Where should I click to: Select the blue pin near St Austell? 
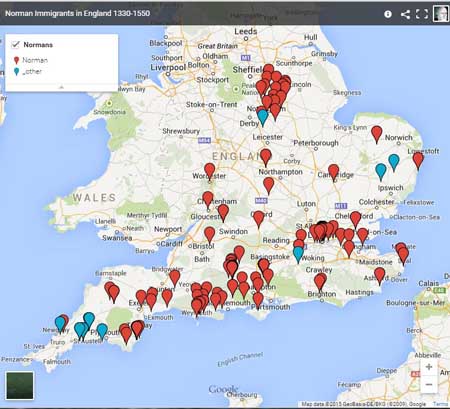tap(80, 331)
